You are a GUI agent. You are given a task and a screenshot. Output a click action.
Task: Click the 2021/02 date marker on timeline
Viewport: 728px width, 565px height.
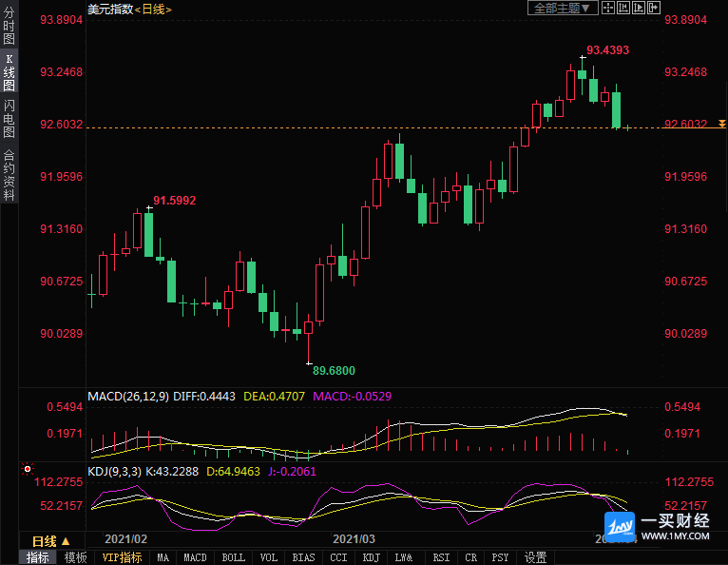[125, 539]
